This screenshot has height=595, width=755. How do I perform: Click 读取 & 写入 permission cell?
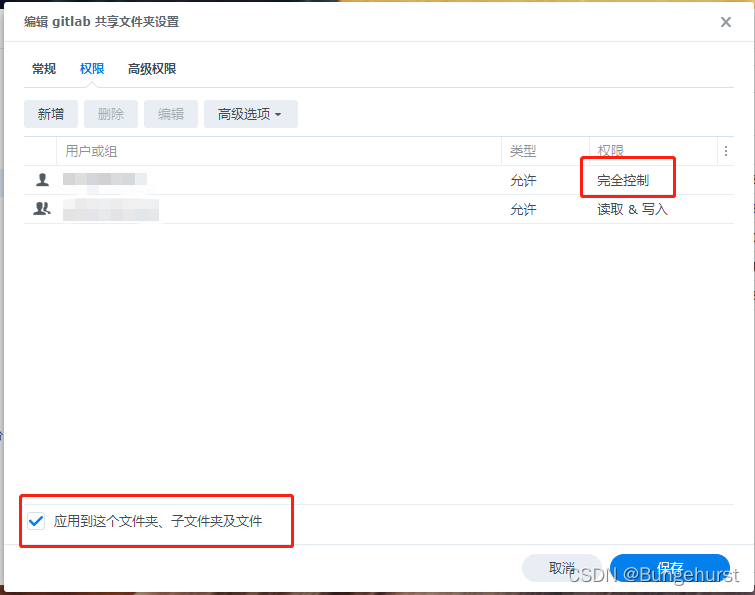pyautogui.click(x=632, y=209)
